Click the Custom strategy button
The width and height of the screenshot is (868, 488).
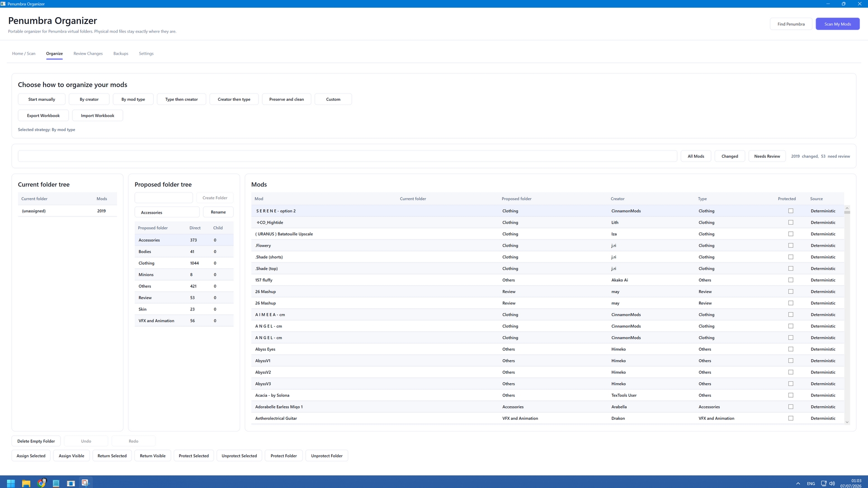pos(333,99)
